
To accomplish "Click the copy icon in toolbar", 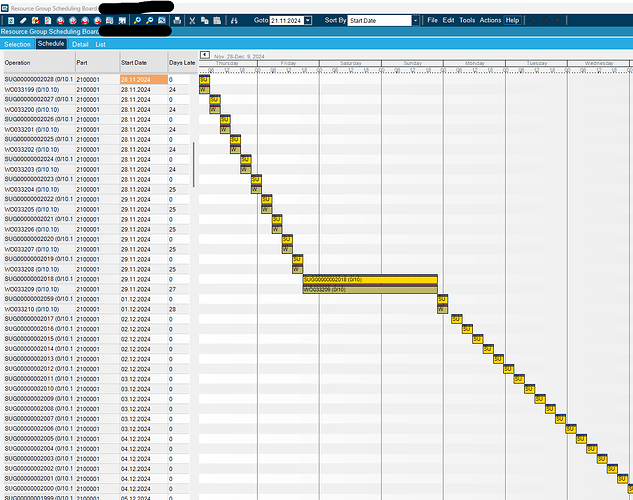I will pos(205,21).
